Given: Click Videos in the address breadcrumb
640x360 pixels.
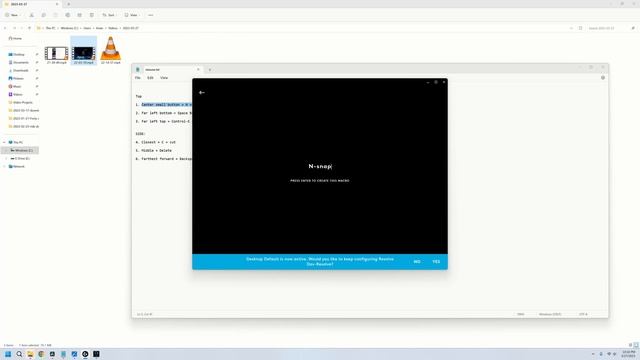Looking at the screenshot, I should (x=113, y=28).
